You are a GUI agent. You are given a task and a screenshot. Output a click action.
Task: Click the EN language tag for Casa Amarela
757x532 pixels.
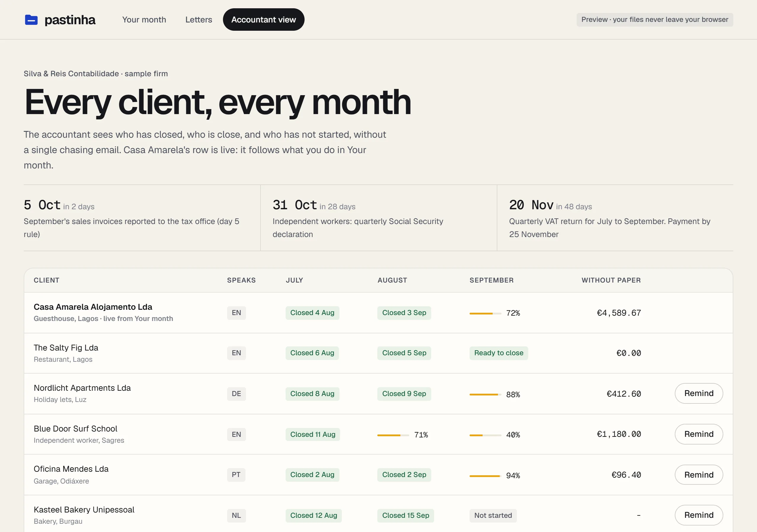[236, 313]
